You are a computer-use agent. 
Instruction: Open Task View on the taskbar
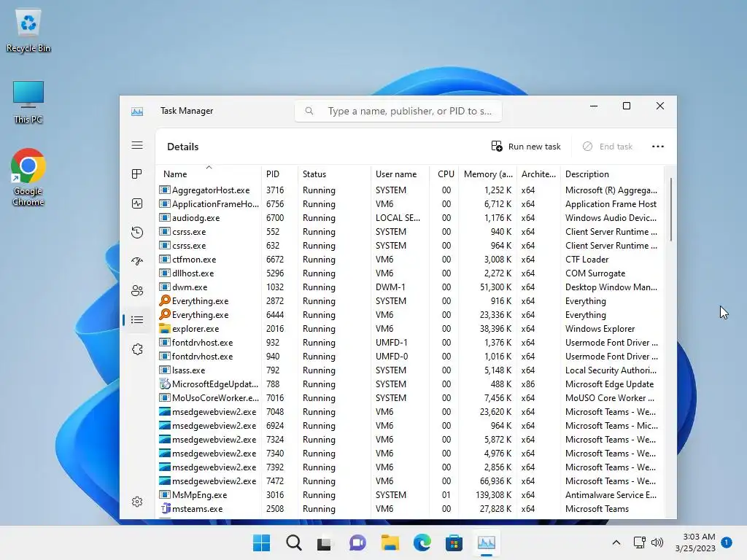coord(325,542)
